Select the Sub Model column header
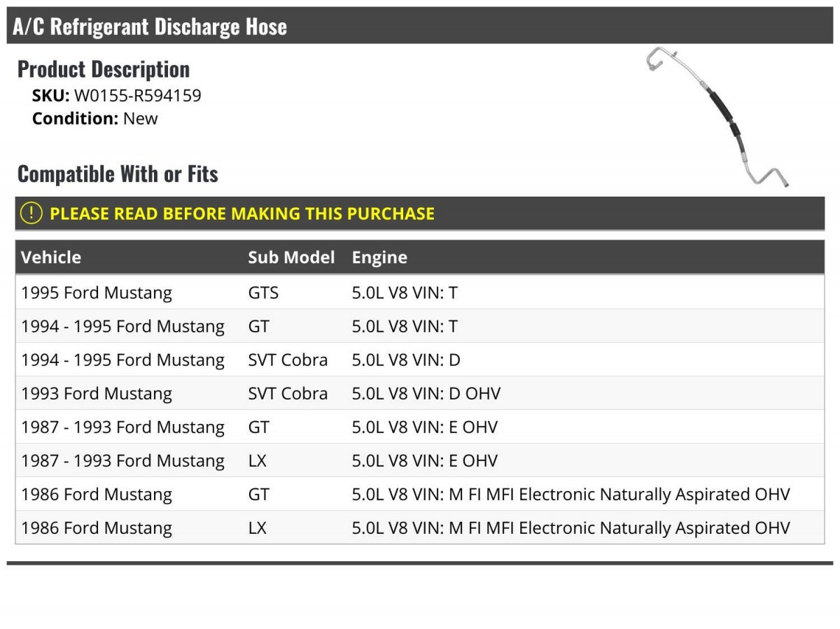Screen dimensions: 840x629 pyautogui.click(x=291, y=257)
